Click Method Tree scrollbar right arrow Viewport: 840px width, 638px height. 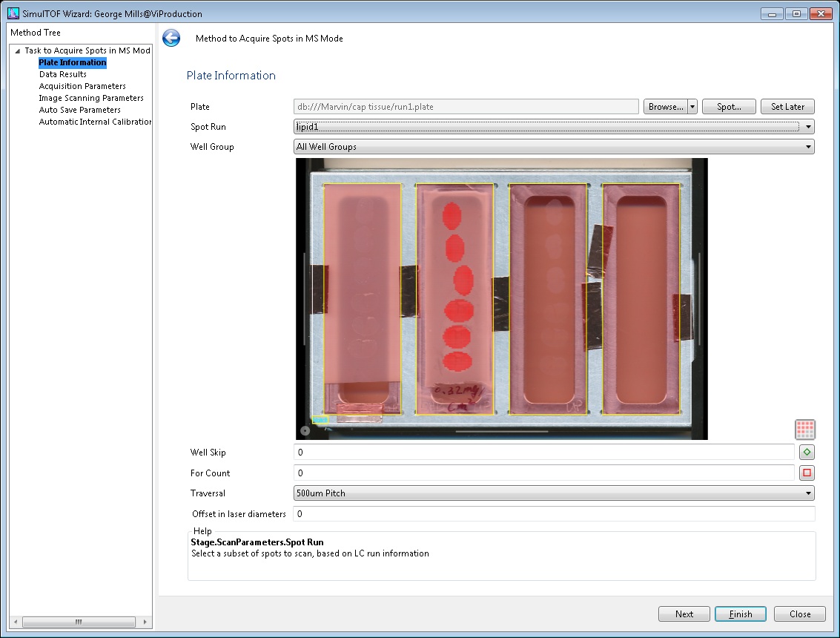tap(145, 622)
